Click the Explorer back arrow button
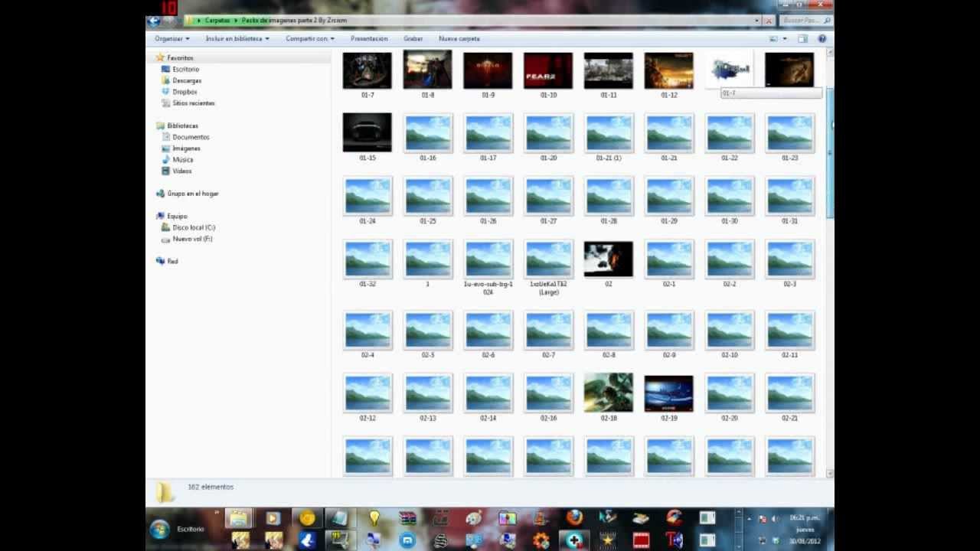 [x=154, y=21]
